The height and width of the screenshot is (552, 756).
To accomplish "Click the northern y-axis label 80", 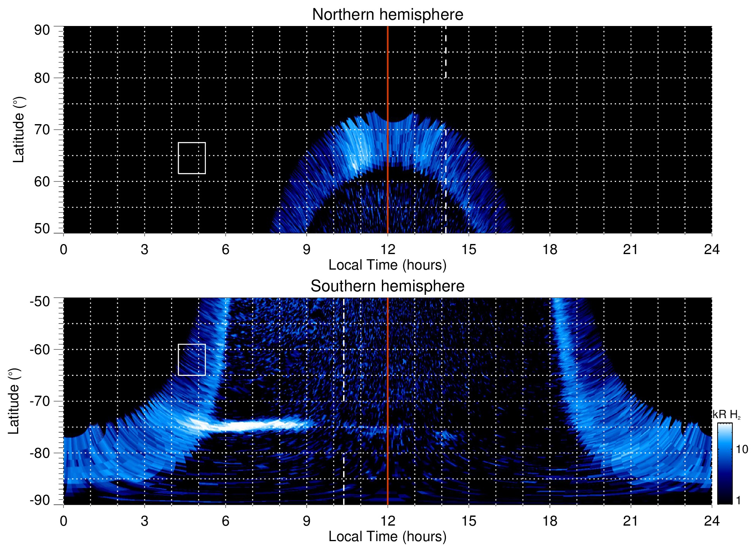I will pos(42,78).
